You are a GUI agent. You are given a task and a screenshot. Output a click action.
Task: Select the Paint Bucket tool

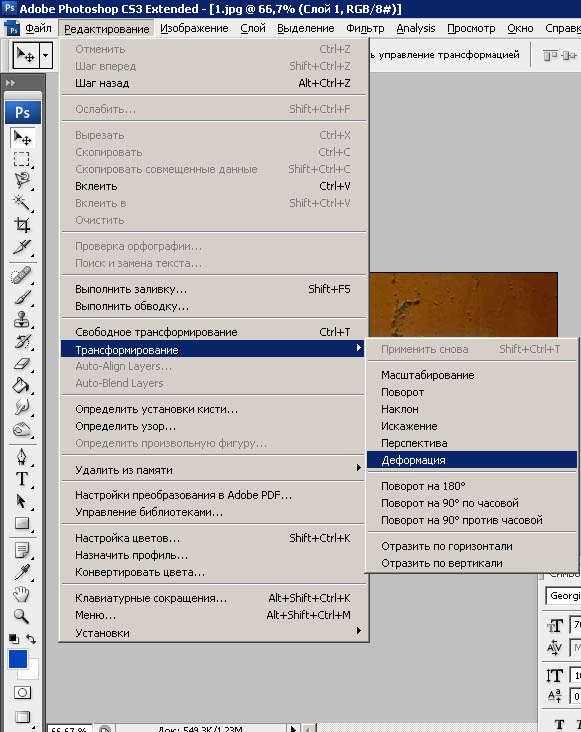[22, 385]
